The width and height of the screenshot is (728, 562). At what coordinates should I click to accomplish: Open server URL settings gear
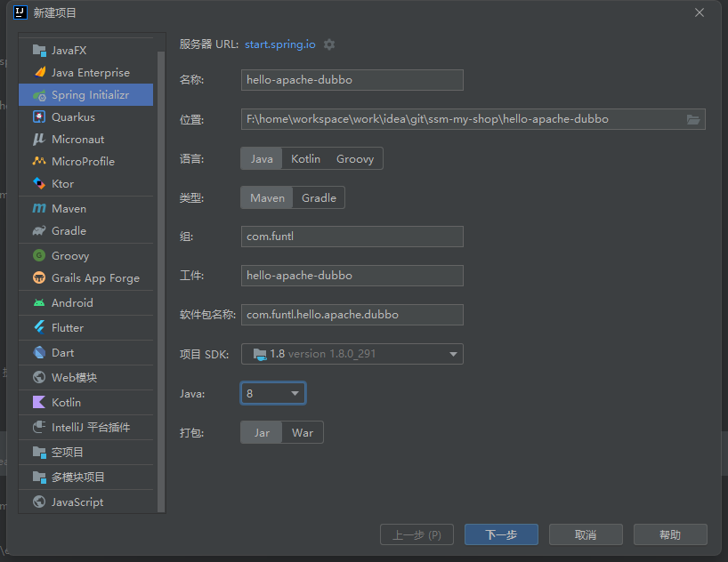coord(329,44)
